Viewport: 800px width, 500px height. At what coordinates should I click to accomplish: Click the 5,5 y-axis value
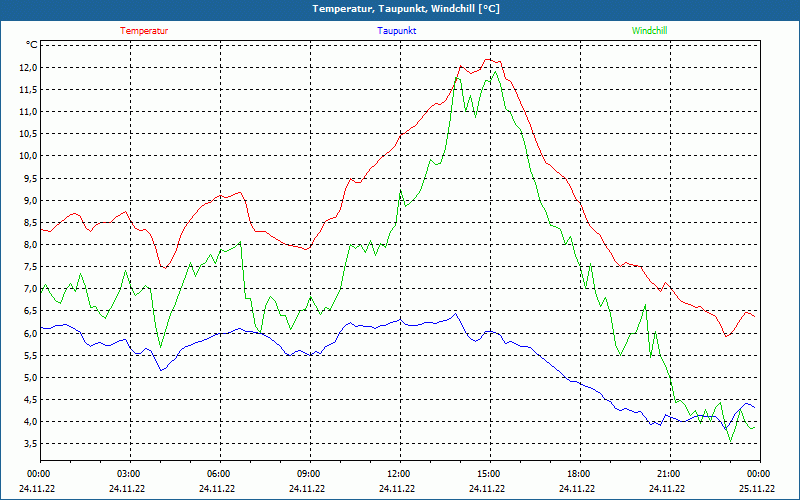[31, 355]
